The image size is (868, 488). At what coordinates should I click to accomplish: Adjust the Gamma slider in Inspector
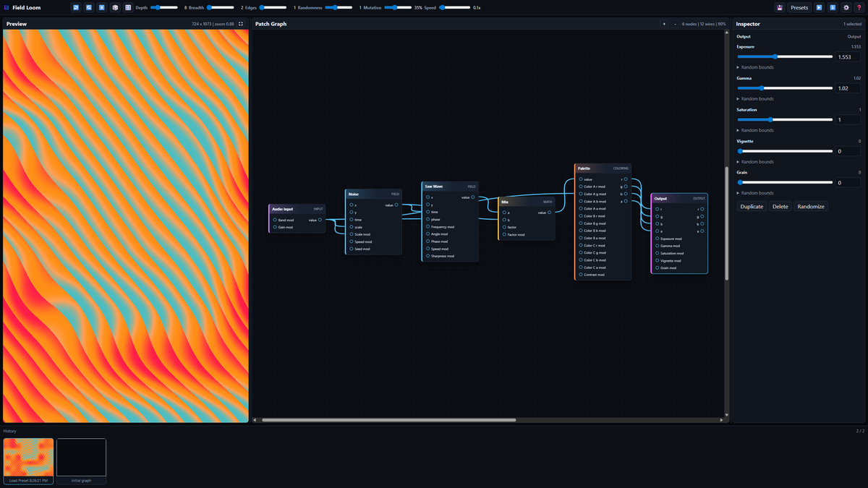pyautogui.click(x=785, y=88)
